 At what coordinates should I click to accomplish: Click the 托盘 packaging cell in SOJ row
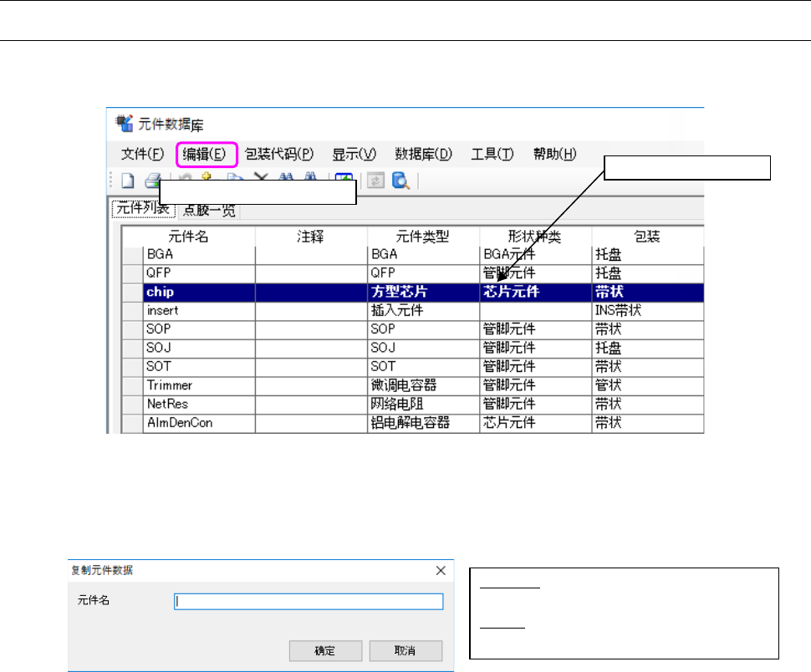648,348
